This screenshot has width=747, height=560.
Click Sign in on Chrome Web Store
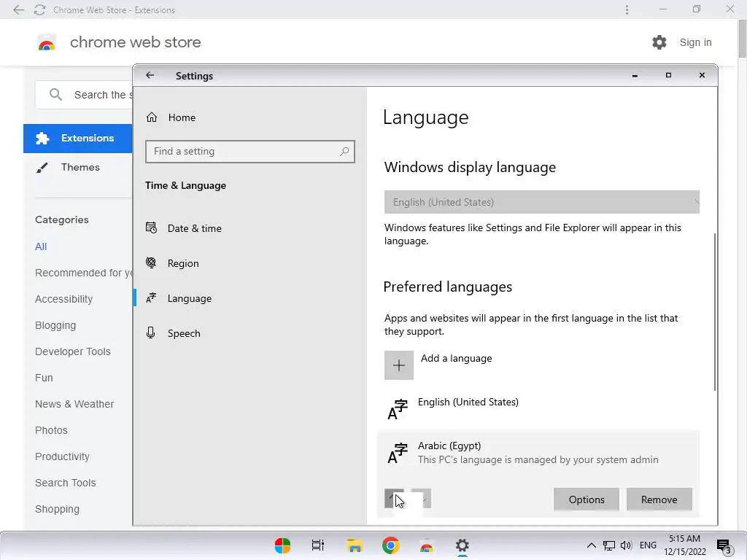click(695, 42)
